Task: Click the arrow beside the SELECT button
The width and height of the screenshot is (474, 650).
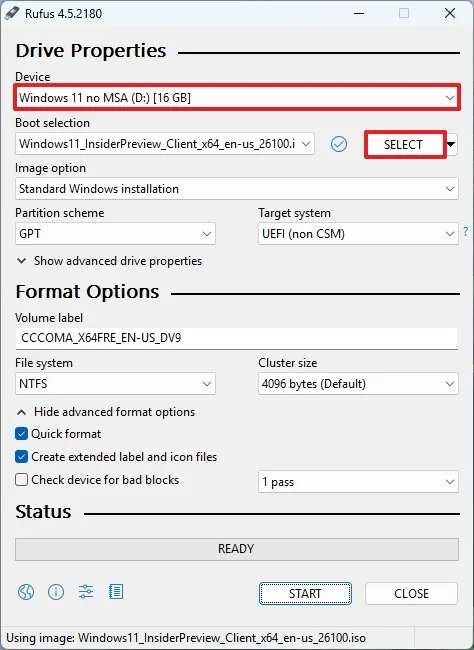Action: click(x=452, y=144)
